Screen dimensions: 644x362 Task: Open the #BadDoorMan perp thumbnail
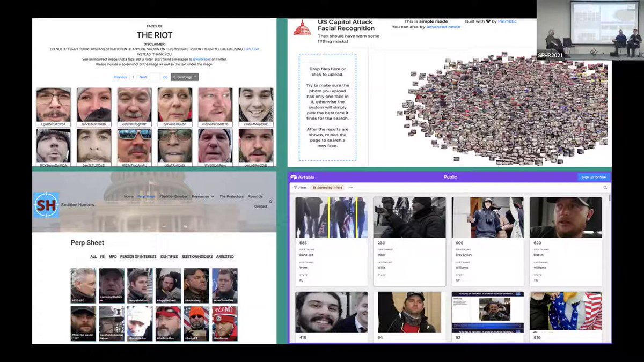pyautogui.click(x=168, y=323)
